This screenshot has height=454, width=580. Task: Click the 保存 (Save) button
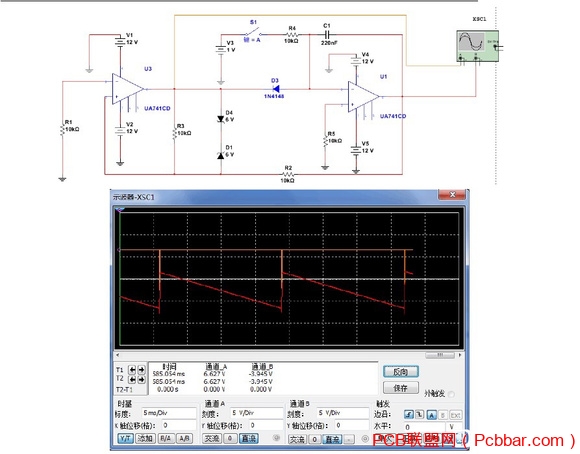point(401,388)
